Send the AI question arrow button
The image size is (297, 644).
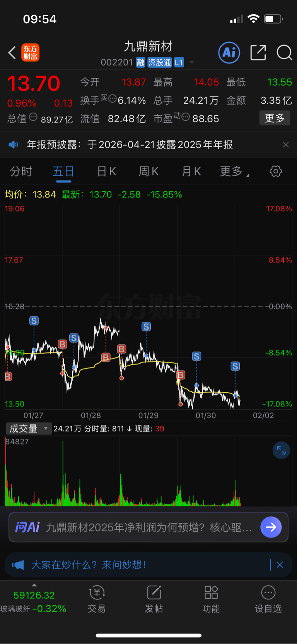pos(271,527)
